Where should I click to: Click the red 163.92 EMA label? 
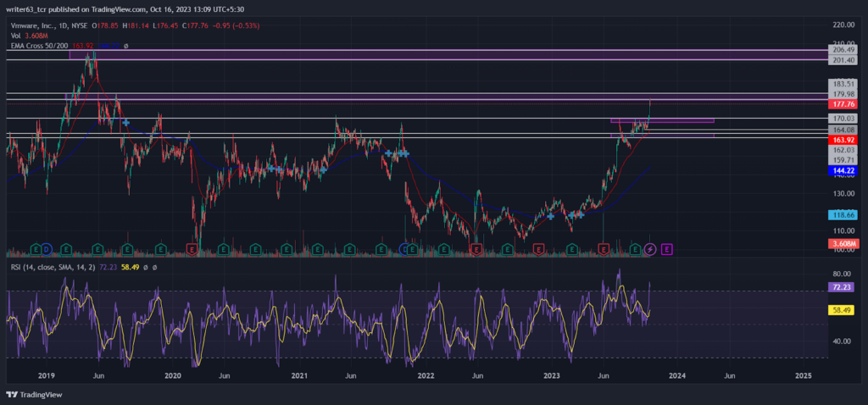coord(843,140)
